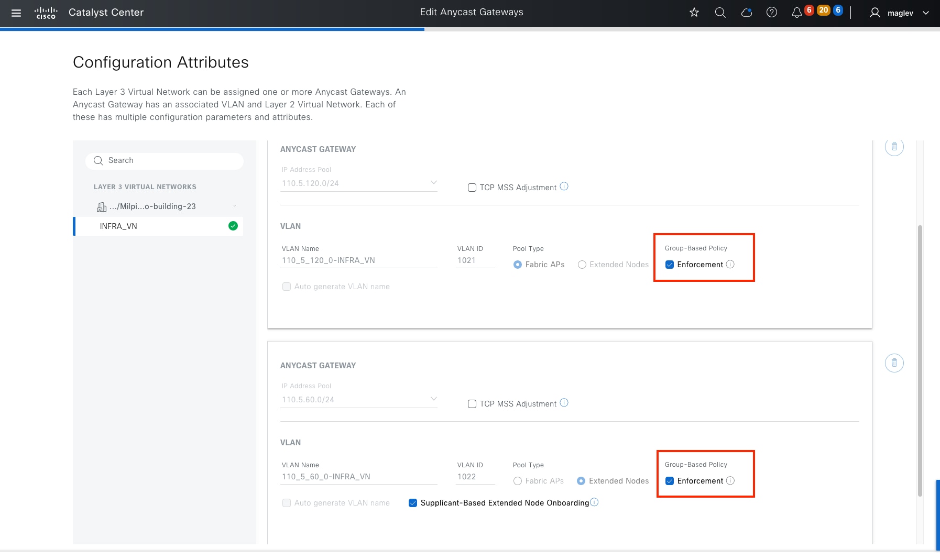Click the favorites star icon

[x=694, y=13]
